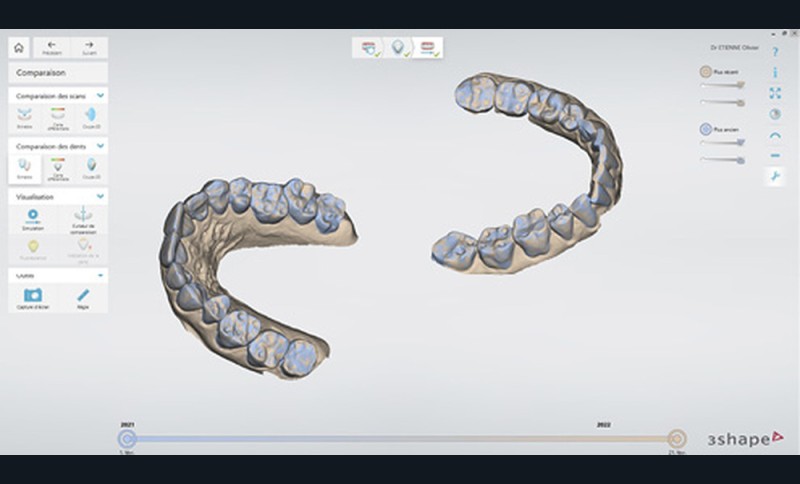Click the fullscreen expand arrows icon

[x=775, y=93]
